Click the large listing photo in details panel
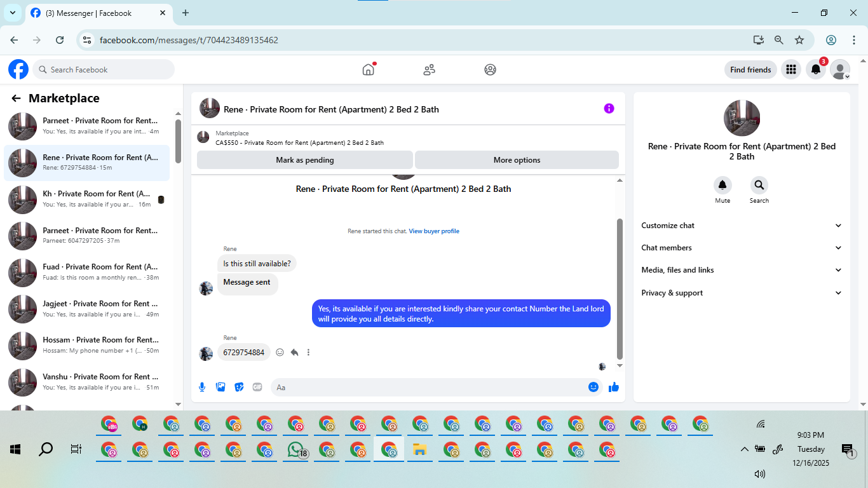 [x=742, y=118]
